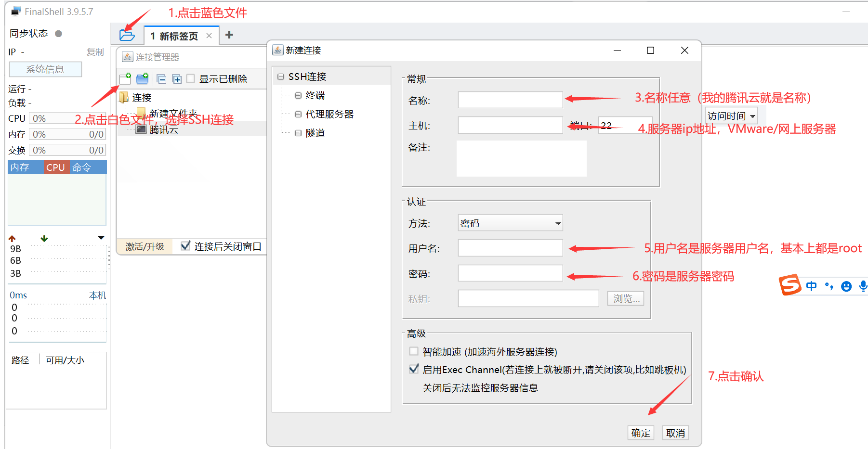This screenshot has width=868, height=449.
Task: Collapse the SSH连接 tree node
Action: [x=280, y=77]
